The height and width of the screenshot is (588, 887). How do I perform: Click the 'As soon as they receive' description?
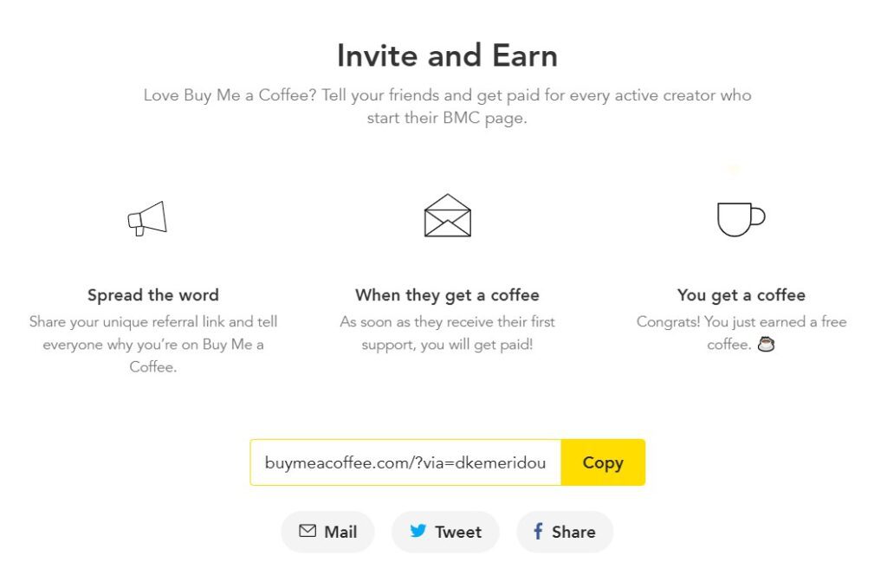pyautogui.click(x=448, y=333)
